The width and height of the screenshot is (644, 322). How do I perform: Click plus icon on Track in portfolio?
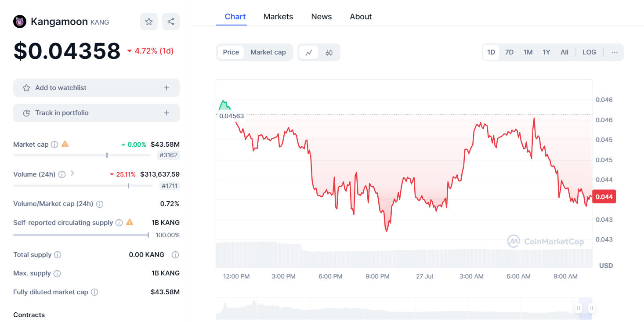pos(166,113)
